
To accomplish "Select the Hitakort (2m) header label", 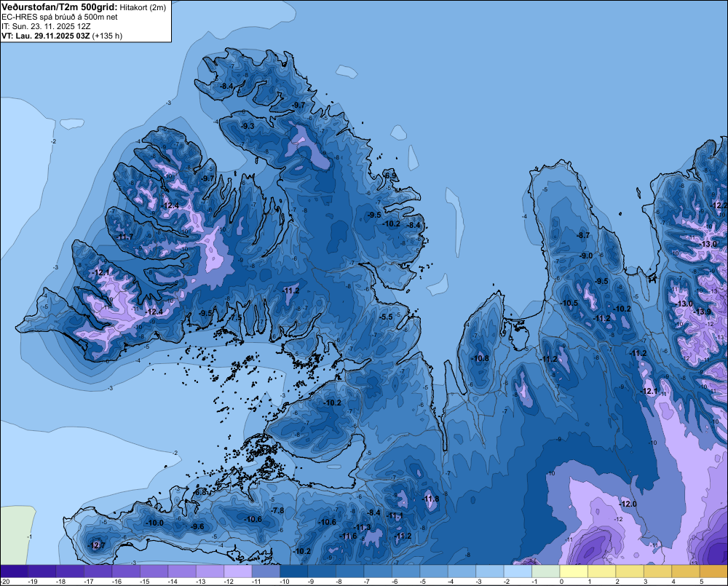I will tap(143, 7).
